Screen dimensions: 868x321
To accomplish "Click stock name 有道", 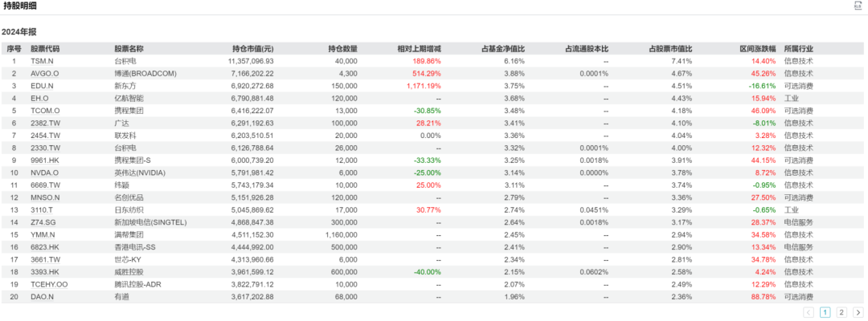I will pyautogui.click(x=121, y=297).
